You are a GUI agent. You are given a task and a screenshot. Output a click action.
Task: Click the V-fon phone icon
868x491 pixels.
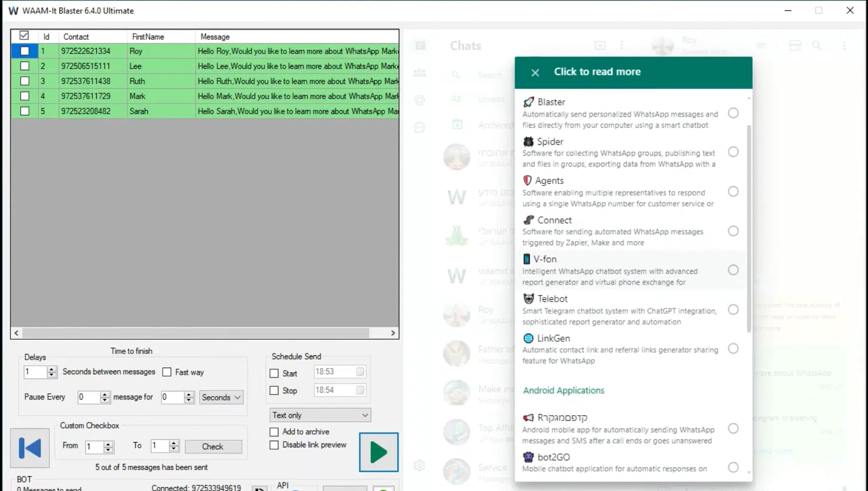[527, 259]
